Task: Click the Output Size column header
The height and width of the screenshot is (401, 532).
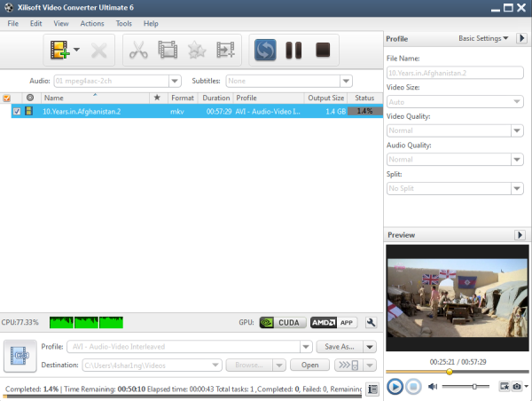Action: tap(325, 98)
